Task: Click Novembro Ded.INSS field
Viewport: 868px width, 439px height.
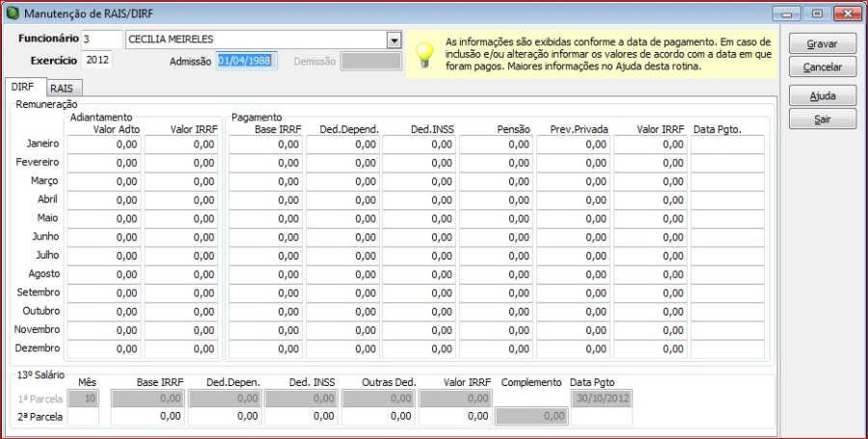Action: [x=420, y=331]
